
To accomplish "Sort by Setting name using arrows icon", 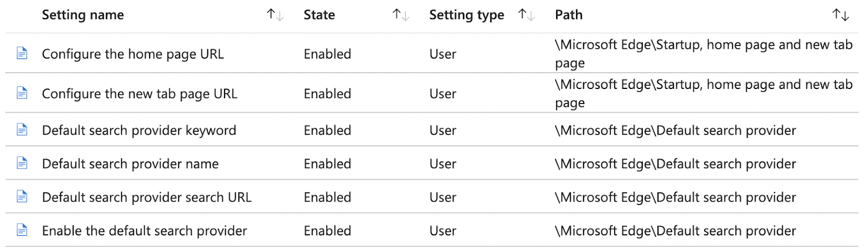I will tap(275, 15).
